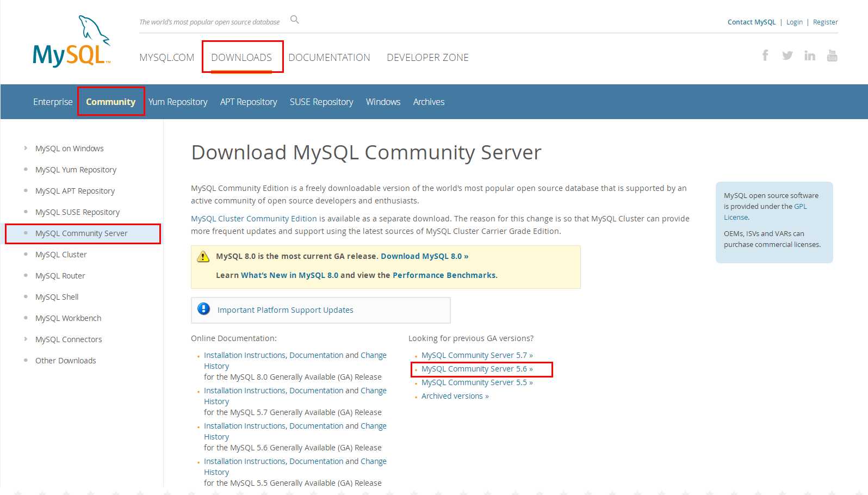Click the yellow warning triangle icon
This screenshot has width=868, height=495.
pos(203,256)
